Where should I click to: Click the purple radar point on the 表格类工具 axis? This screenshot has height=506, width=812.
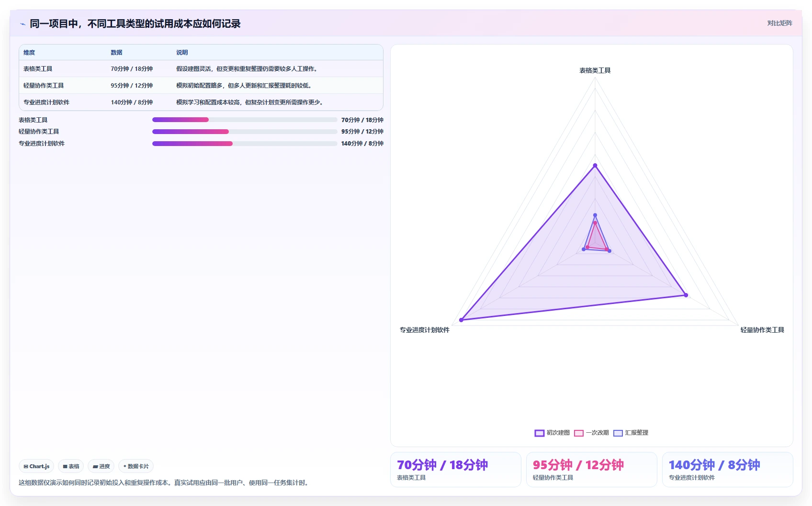(595, 166)
